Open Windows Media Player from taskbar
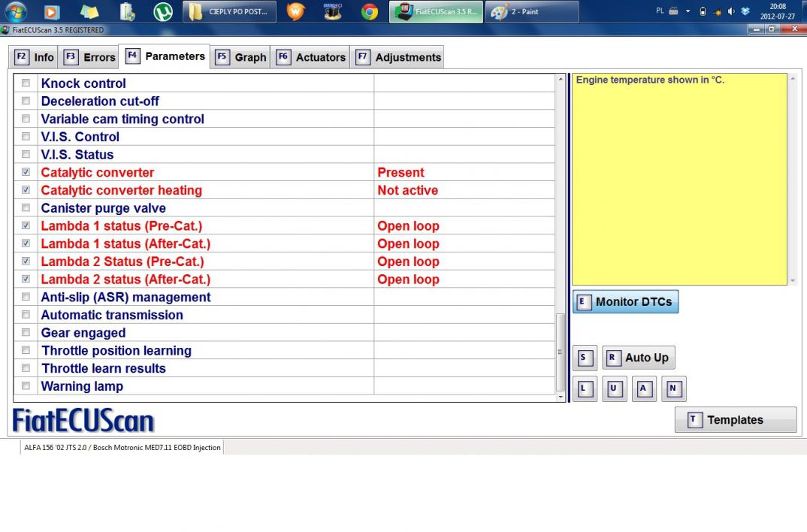807x532 pixels. coord(52,11)
